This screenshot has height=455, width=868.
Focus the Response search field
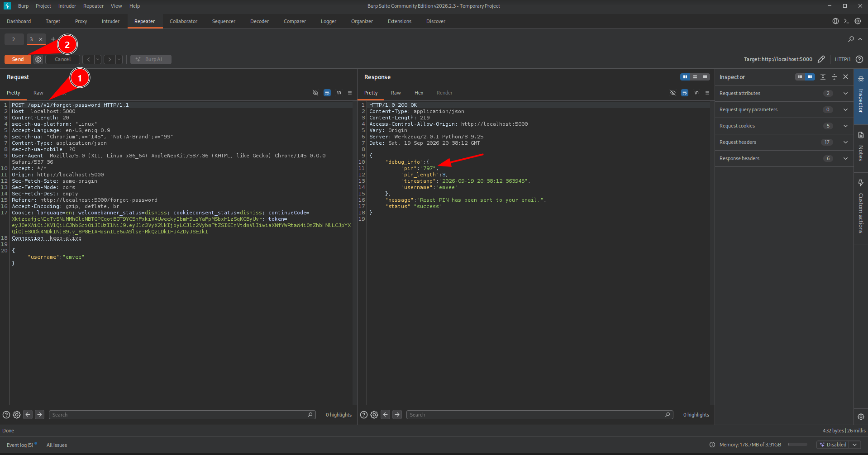(x=540, y=415)
